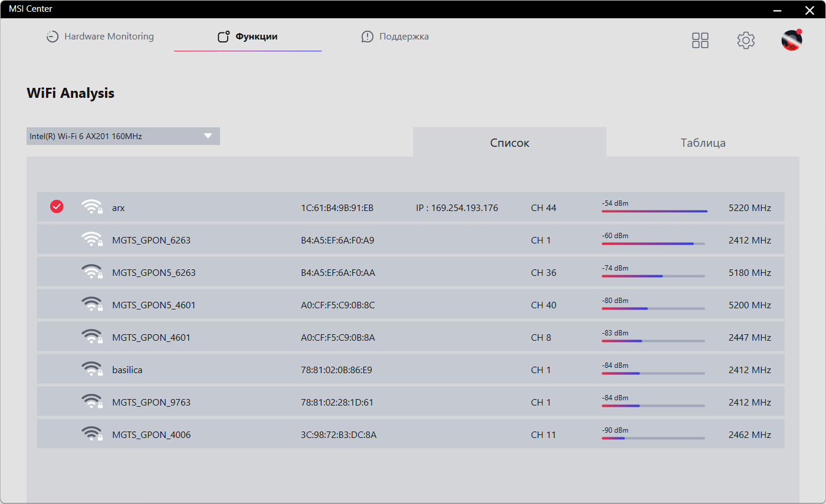This screenshot has height=504, width=826.
Task: Click the Поддержка support icon
Action: 368,37
